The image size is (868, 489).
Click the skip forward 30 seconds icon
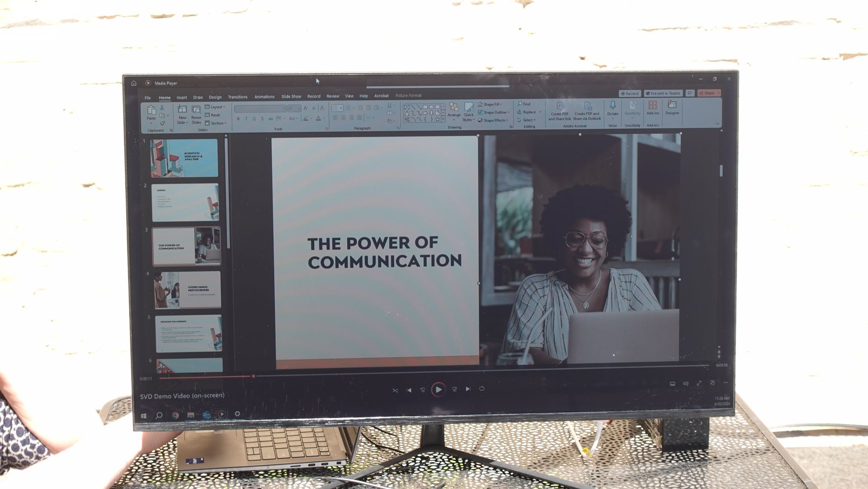[454, 389]
